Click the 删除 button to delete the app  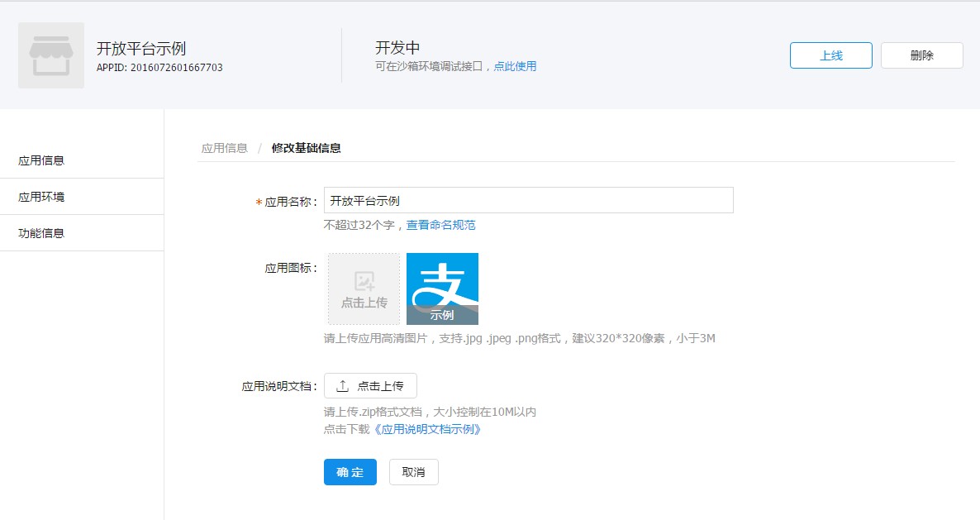pyautogui.click(x=921, y=55)
